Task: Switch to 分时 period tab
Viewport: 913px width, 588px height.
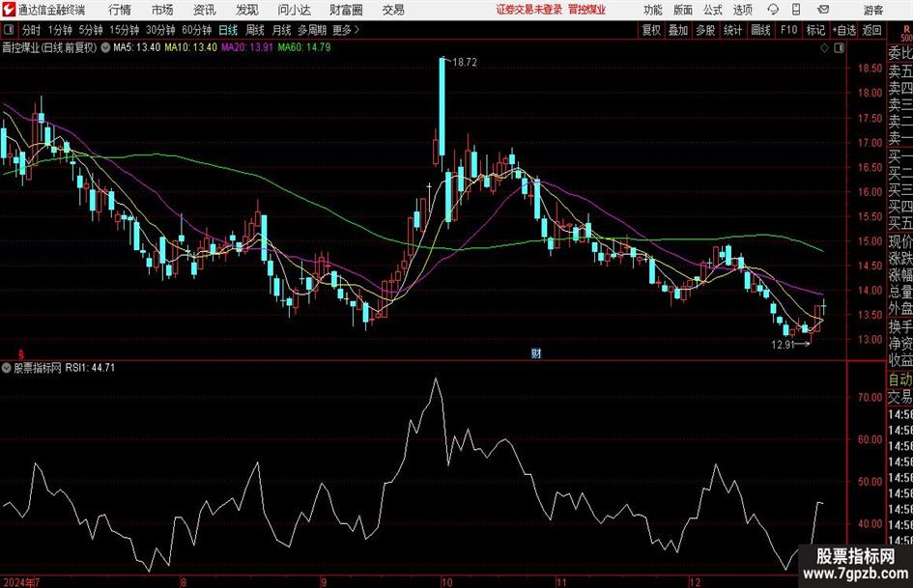Action: coord(32,30)
